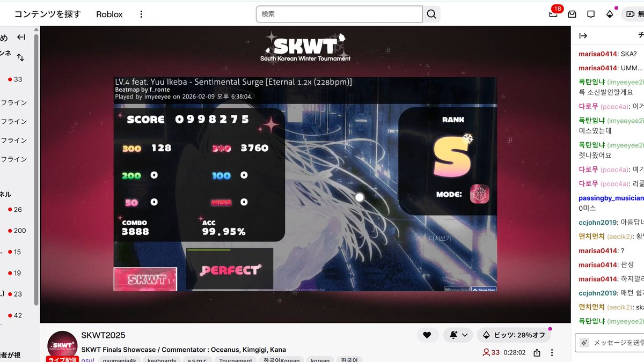Click the stream video player area
644x362 pixels.
tap(305, 174)
